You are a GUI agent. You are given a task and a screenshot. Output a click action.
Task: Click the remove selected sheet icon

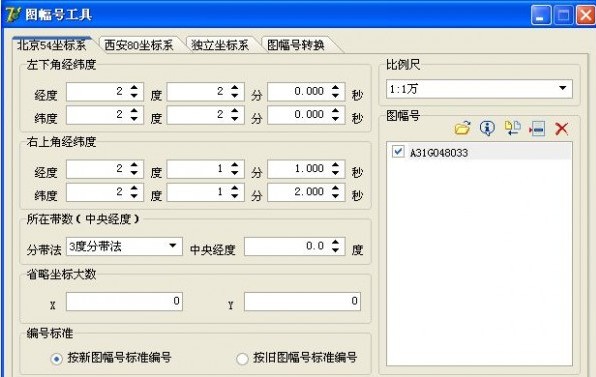pyautogui.click(x=537, y=129)
